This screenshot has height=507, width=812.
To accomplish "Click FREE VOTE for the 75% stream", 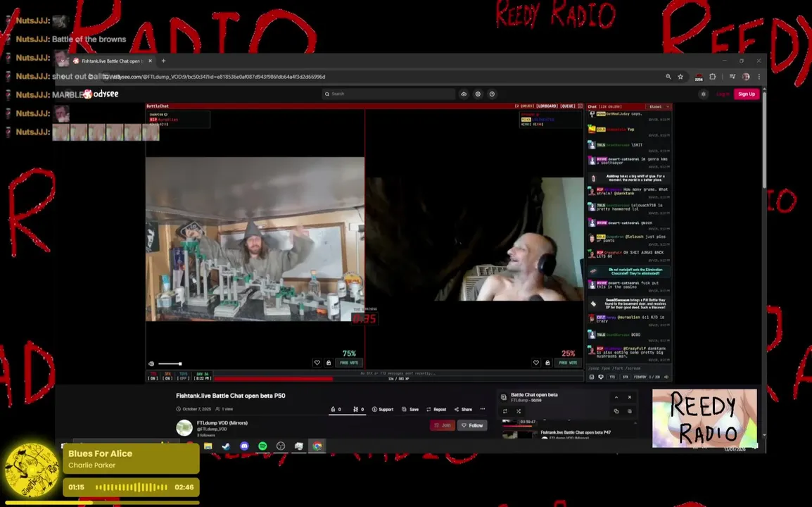I will pyautogui.click(x=349, y=363).
